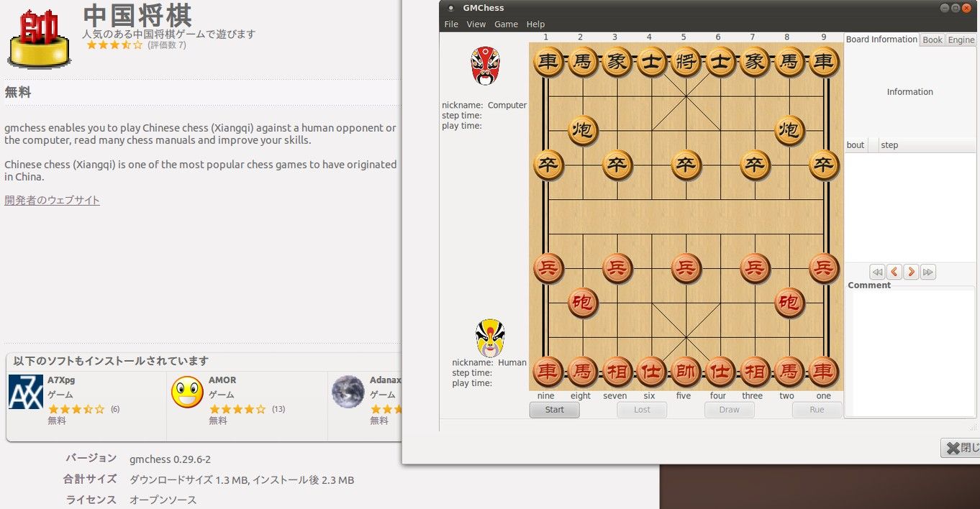Click the AMOR smiley face app icon
Viewport: 980px width, 509px height.
coord(187,393)
